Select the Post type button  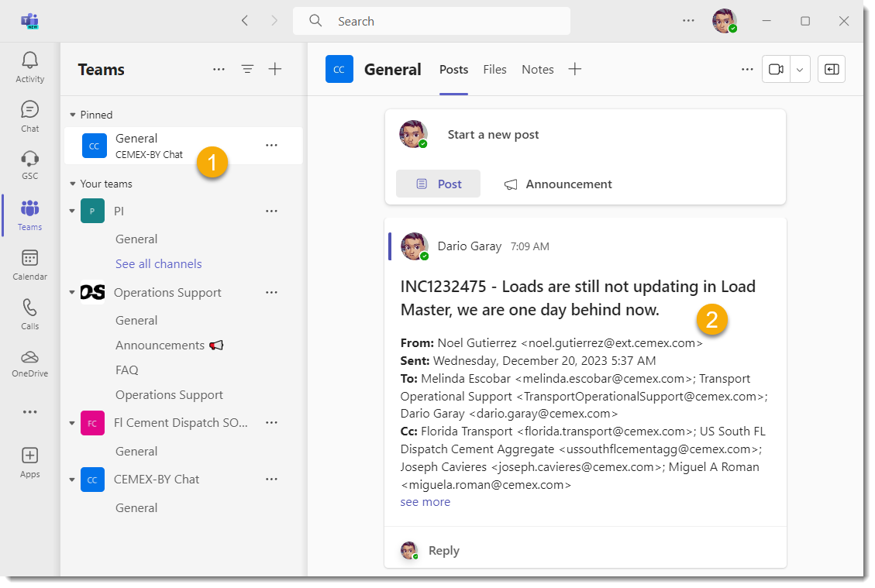coord(438,184)
